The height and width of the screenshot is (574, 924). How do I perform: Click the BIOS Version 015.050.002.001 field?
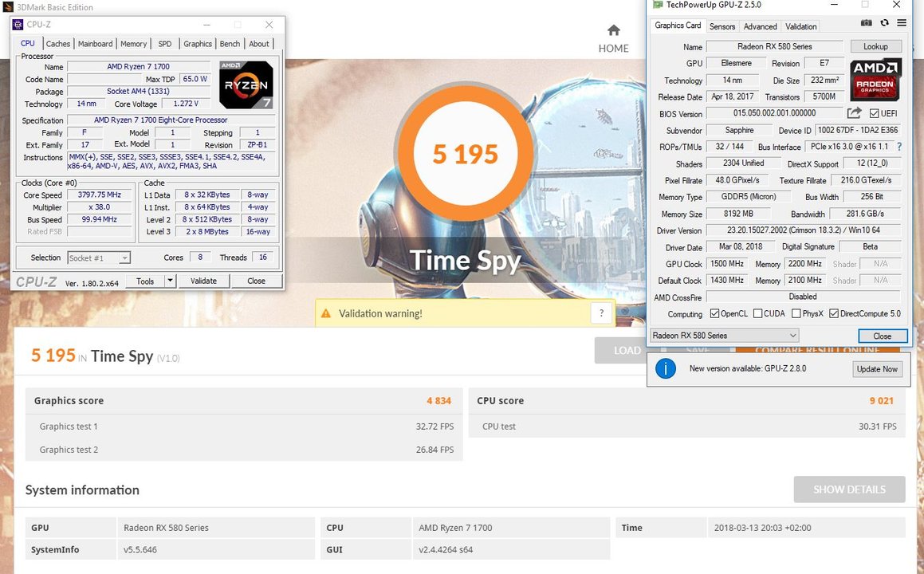pos(774,113)
